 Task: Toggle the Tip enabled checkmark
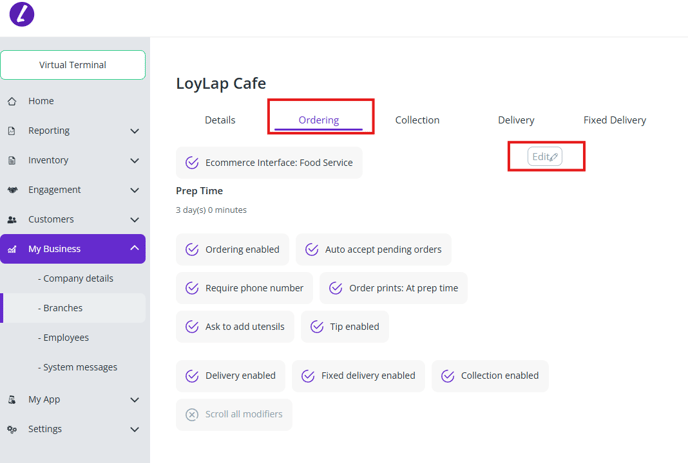coord(317,327)
